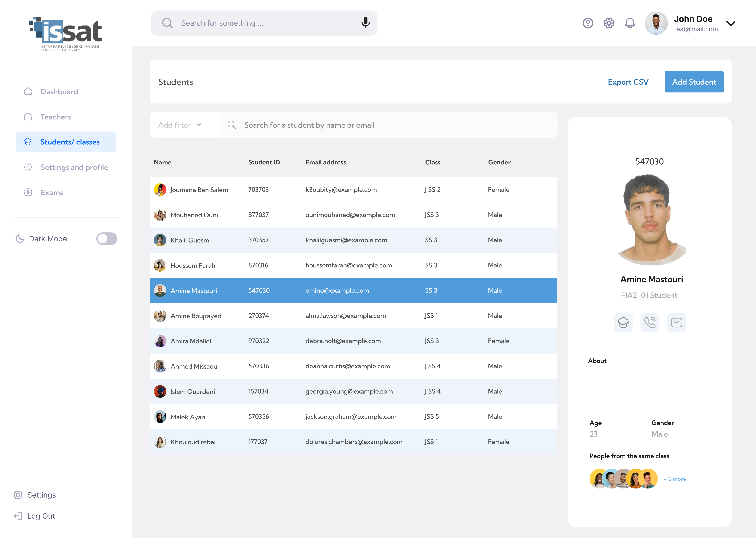
Task: Click the student search magnifier icon
Action: pyautogui.click(x=232, y=125)
